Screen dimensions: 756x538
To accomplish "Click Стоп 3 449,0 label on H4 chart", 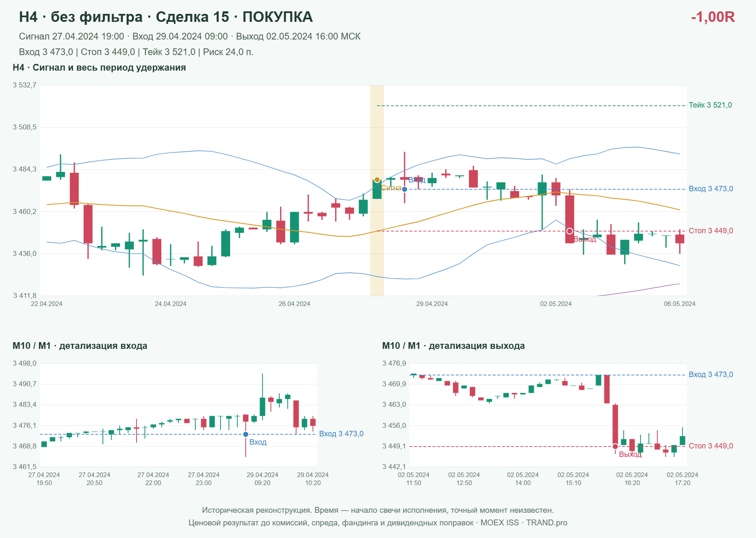I will click(x=711, y=231).
